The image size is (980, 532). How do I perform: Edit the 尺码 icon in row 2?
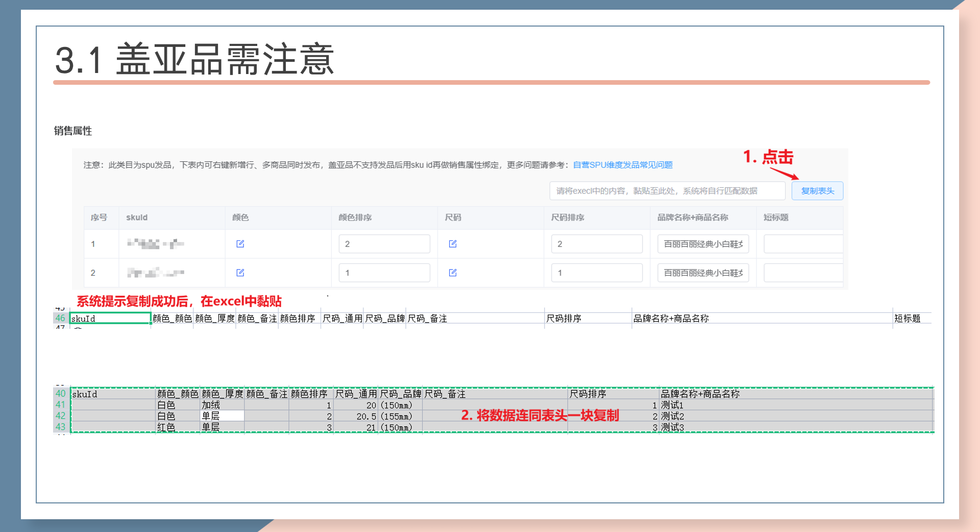[453, 273]
